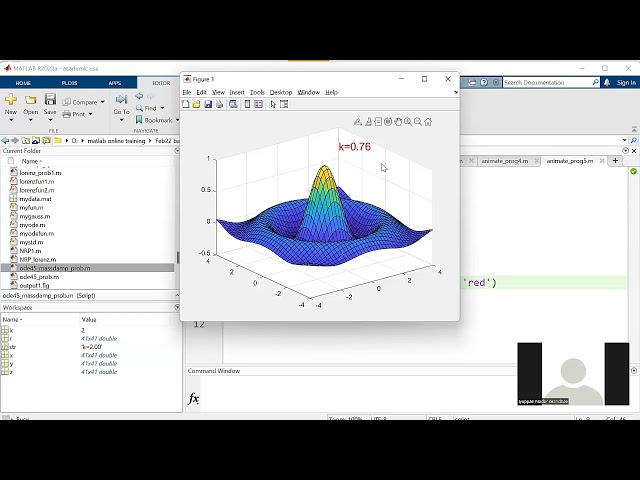
Task: Expand the dropdown arrow under New
Action: 11,120
